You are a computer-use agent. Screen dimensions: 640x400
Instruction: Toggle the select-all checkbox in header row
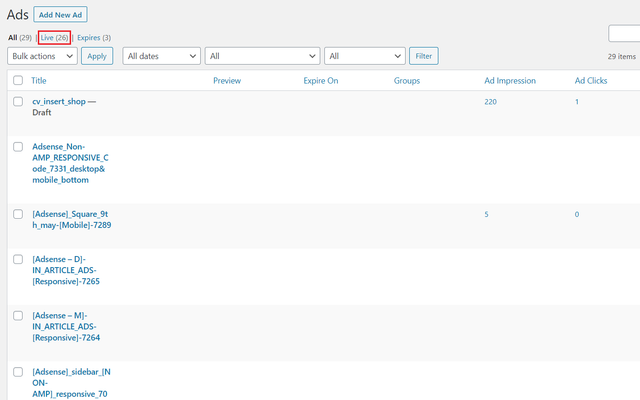18,80
